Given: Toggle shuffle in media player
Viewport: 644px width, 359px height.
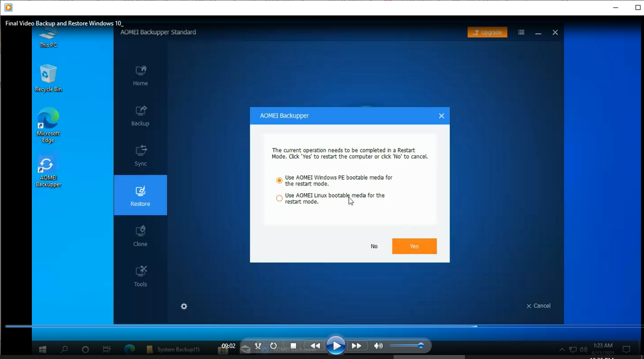Looking at the screenshot, I should [x=258, y=346].
